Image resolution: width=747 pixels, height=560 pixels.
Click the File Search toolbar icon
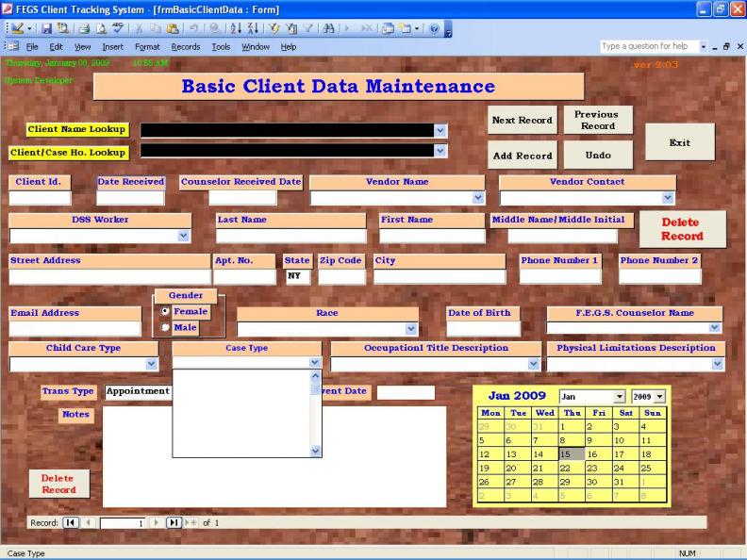(63, 28)
